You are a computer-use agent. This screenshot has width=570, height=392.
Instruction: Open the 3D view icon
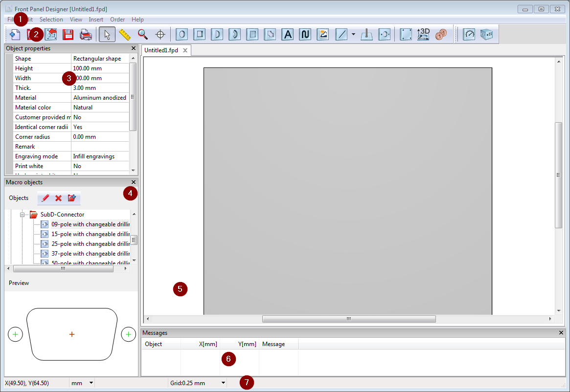pos(423,34)
